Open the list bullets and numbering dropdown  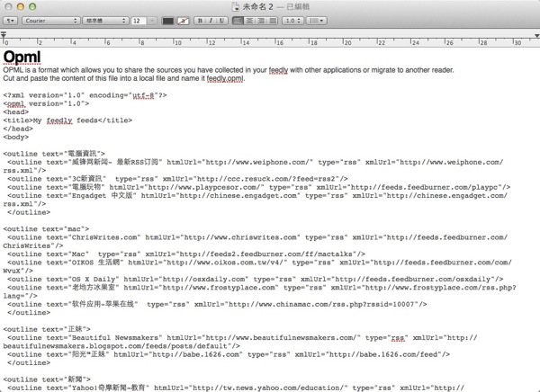click(316, 21)
